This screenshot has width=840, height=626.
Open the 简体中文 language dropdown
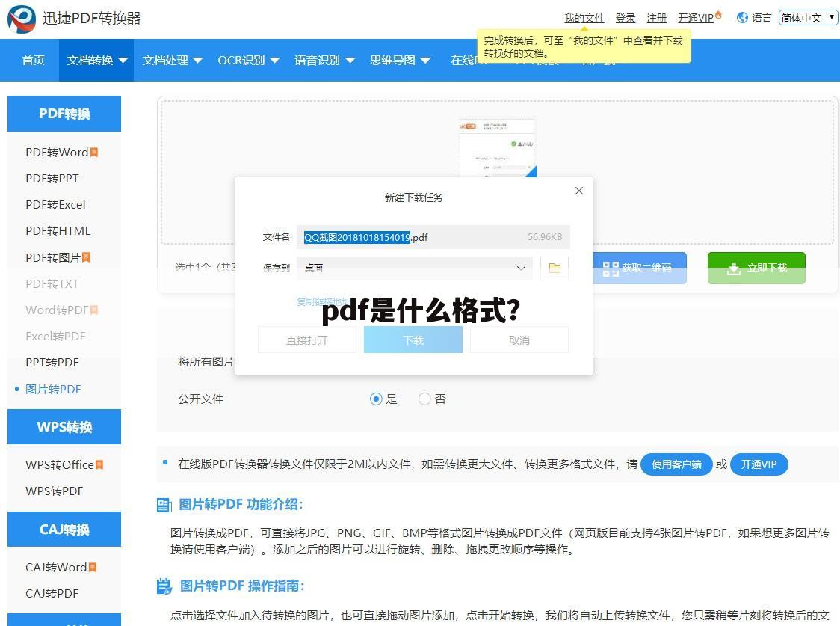[x=808, y=18]
